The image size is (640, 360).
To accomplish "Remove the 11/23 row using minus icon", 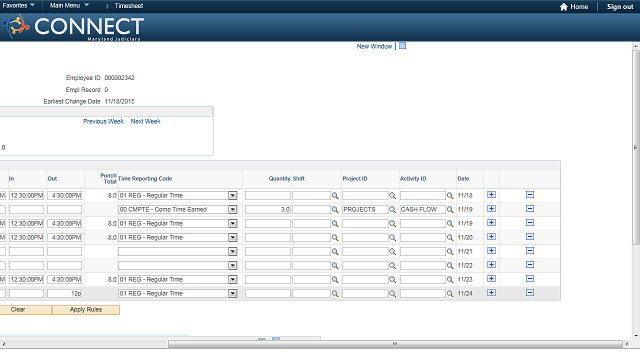I will [x=530, y=279].
